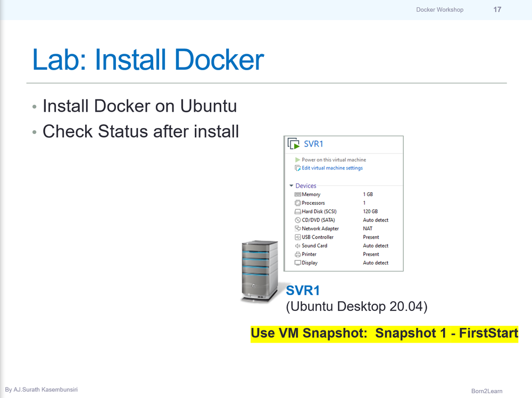Click the USB Controller icon
The height and width of the screenshot is (398, 532).
click(x=298, y=237)
